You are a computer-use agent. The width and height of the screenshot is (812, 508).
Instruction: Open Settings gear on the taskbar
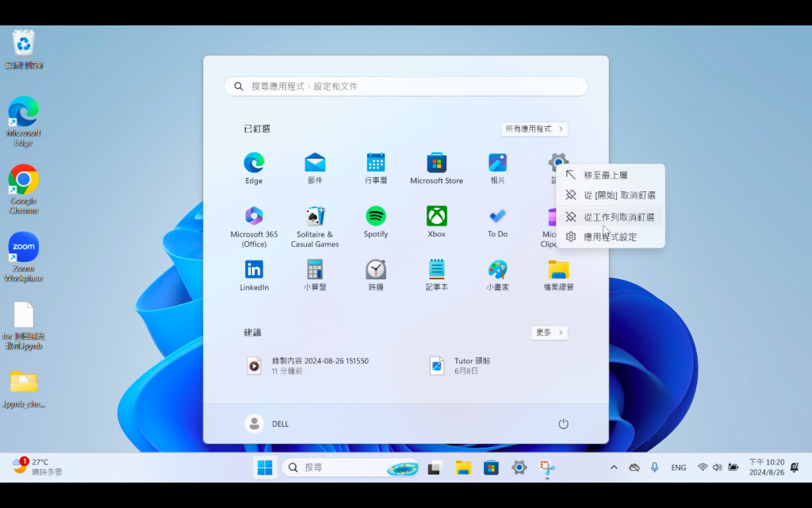tap(519, 468)
